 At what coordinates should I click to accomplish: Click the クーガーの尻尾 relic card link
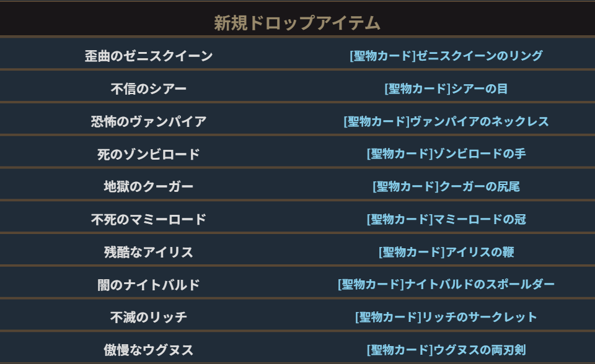tap(446, 186)
